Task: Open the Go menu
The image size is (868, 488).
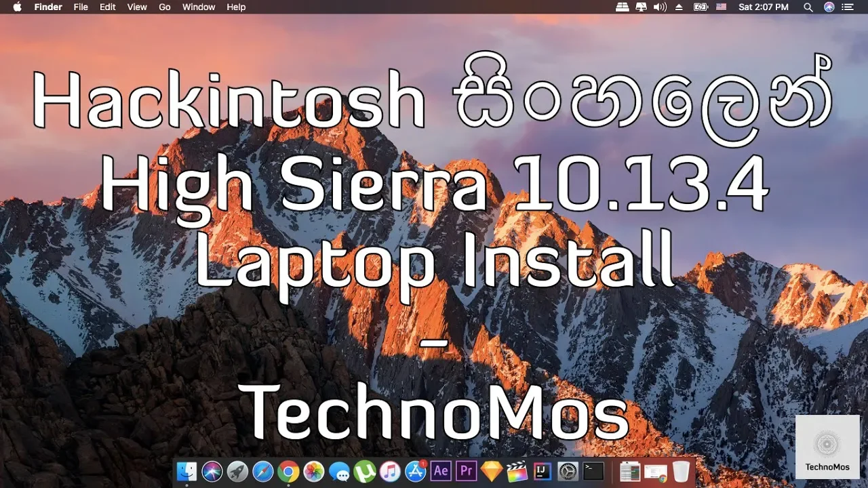Action: (165, 7)
